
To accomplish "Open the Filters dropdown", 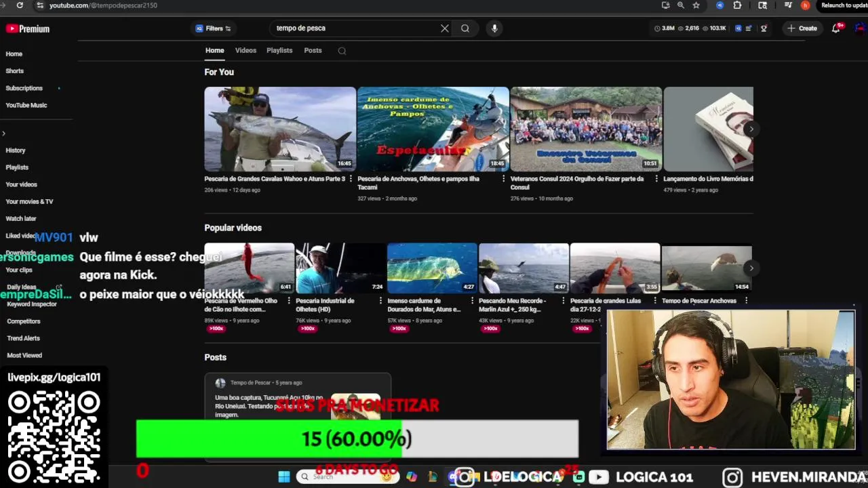I will pyautogui.click(x=214, y=28).
